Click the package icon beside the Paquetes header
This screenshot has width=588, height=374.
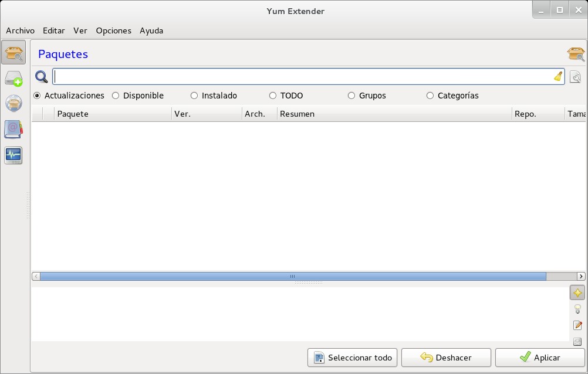[x=576, y=54]
